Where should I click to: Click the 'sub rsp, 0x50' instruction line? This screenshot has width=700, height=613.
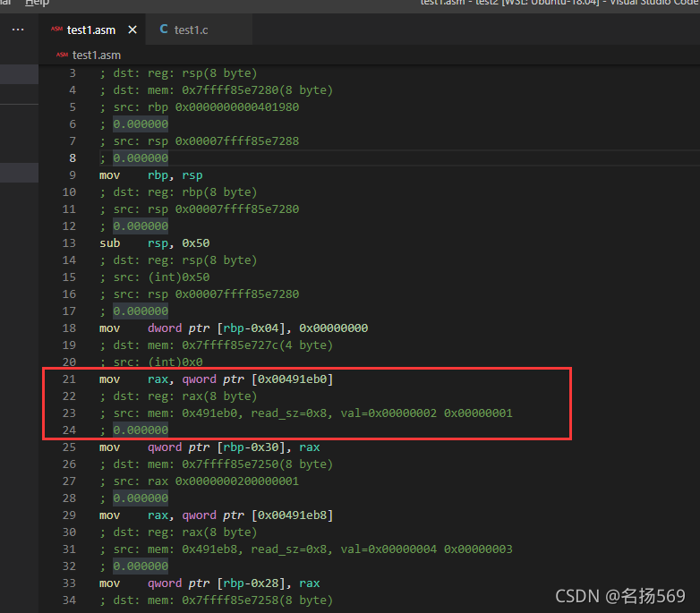tap(155, 243)
